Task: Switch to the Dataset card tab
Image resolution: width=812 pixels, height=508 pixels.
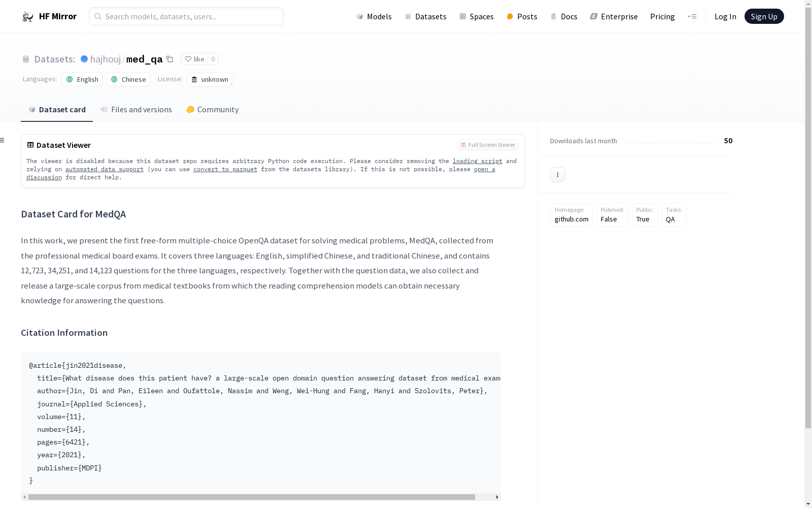Action: coord(57,109)
